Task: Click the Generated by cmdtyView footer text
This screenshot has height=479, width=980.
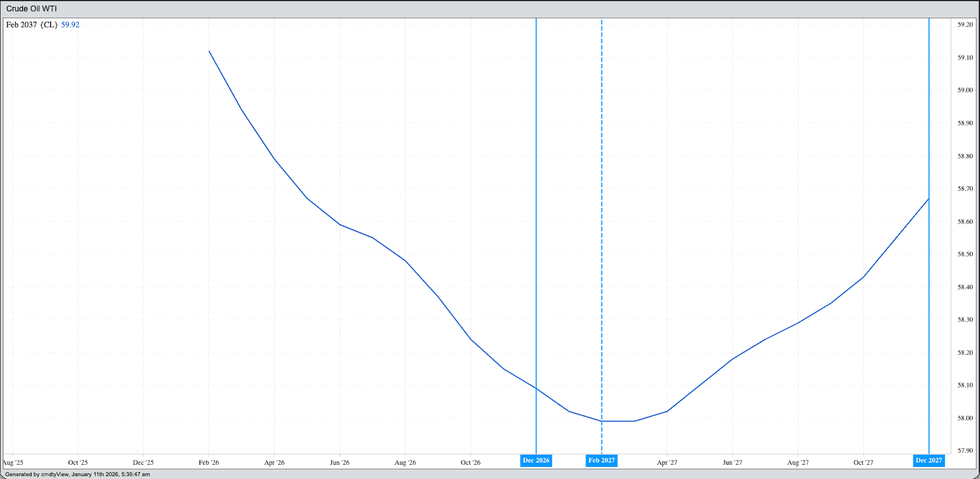Action: 77,474
